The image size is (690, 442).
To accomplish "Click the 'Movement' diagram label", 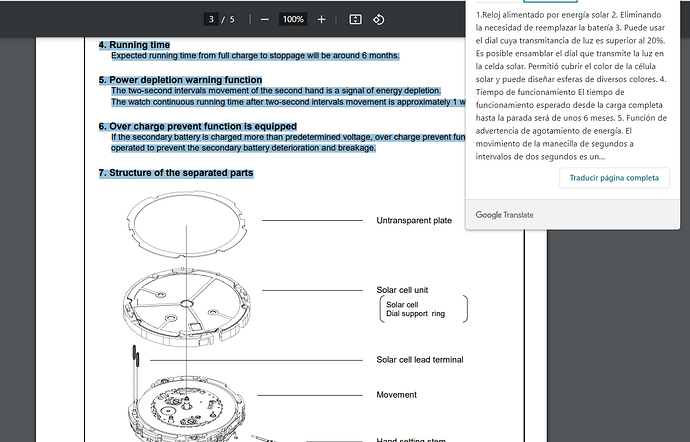I will (x=396, y=395).
